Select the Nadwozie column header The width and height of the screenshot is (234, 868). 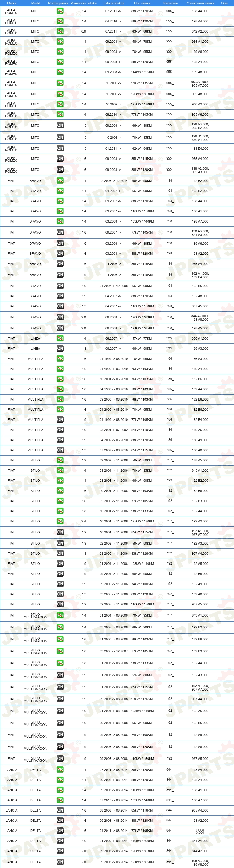click(x=170, y=3)
